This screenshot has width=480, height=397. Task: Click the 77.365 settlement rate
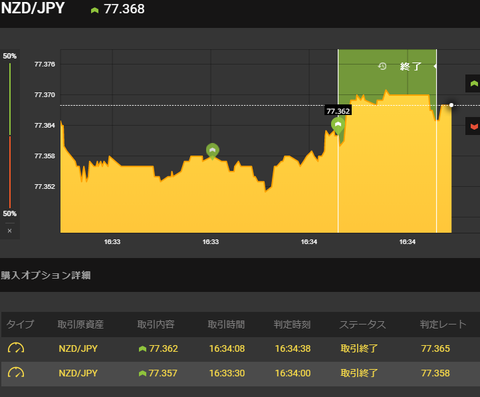coord(435,349)
